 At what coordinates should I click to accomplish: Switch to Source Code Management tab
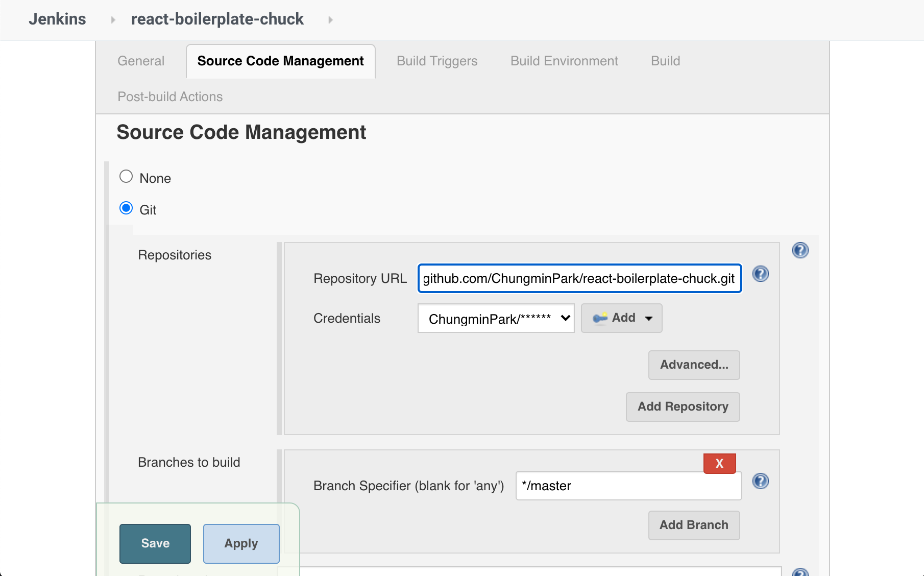click(x=280, y=61)
